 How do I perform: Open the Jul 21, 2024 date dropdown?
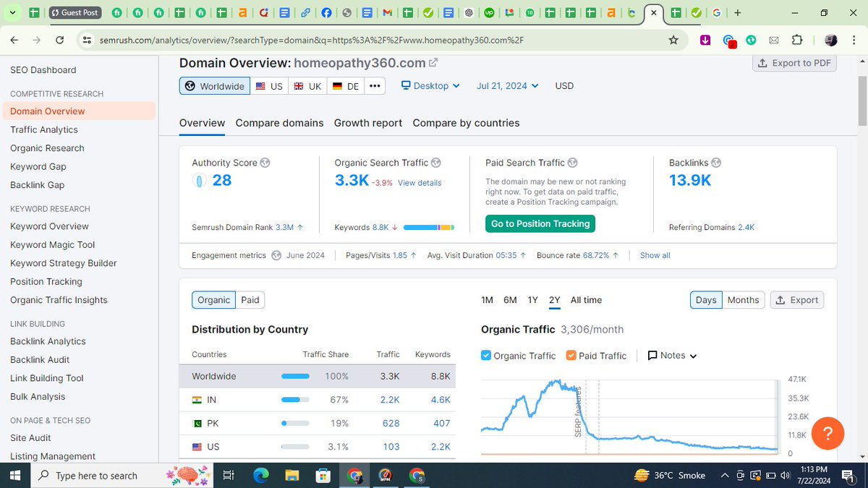tap(507, 85)
